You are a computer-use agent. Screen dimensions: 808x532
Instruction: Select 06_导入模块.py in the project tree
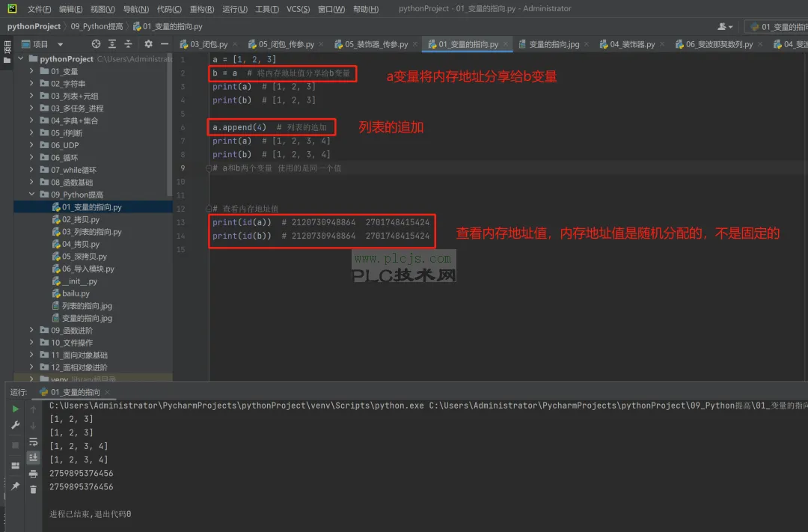pos(88,269)
